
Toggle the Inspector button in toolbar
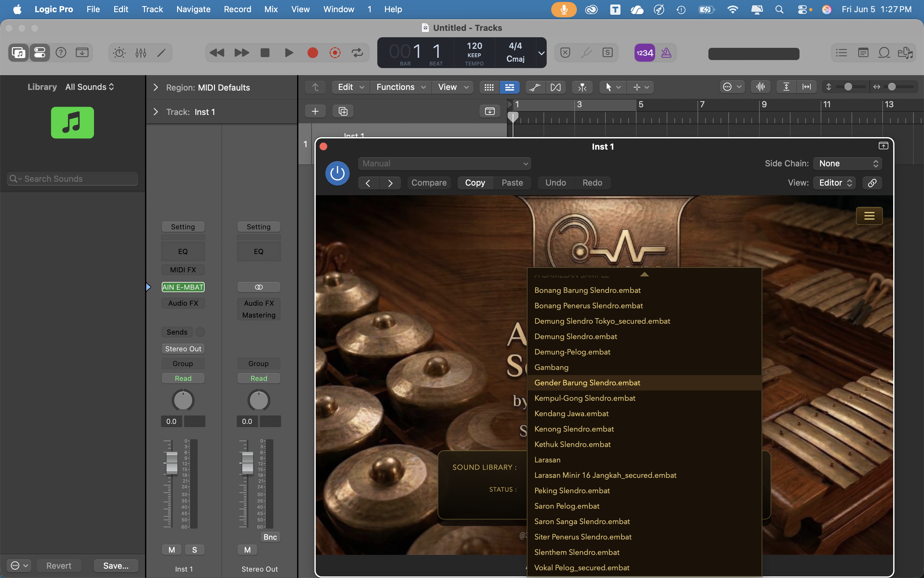click(40, 52)
